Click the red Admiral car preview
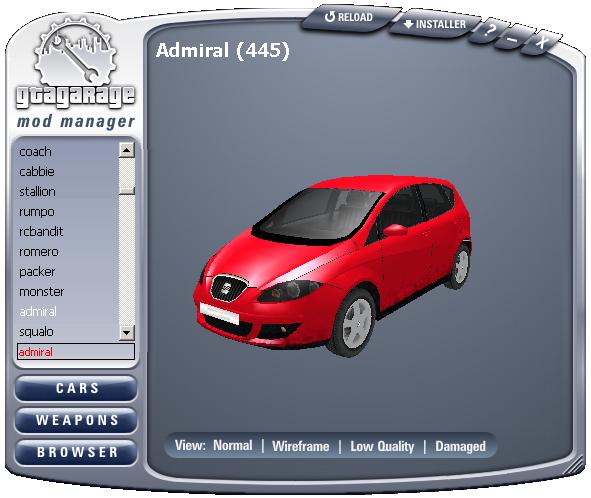Screen dimensions: 591x498 pyautogui.click(x=332, y=266)
